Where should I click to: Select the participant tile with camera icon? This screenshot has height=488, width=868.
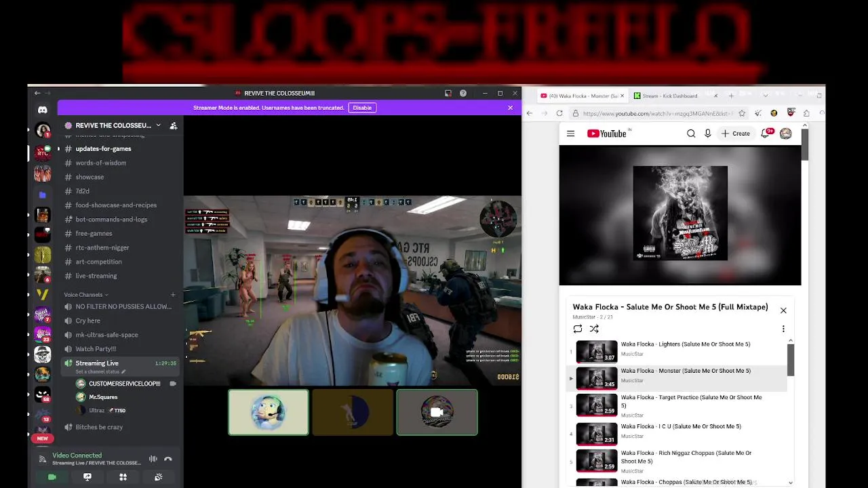(437, 412)
